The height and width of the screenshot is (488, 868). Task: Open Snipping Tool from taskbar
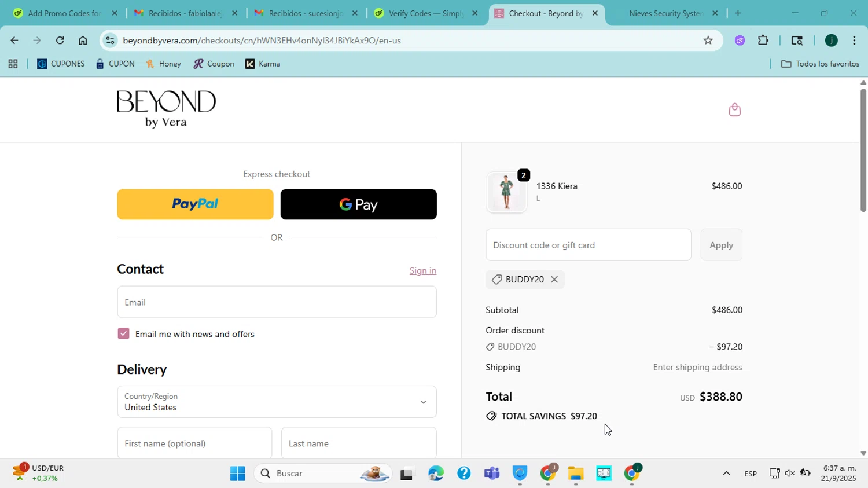pos(604,474)
